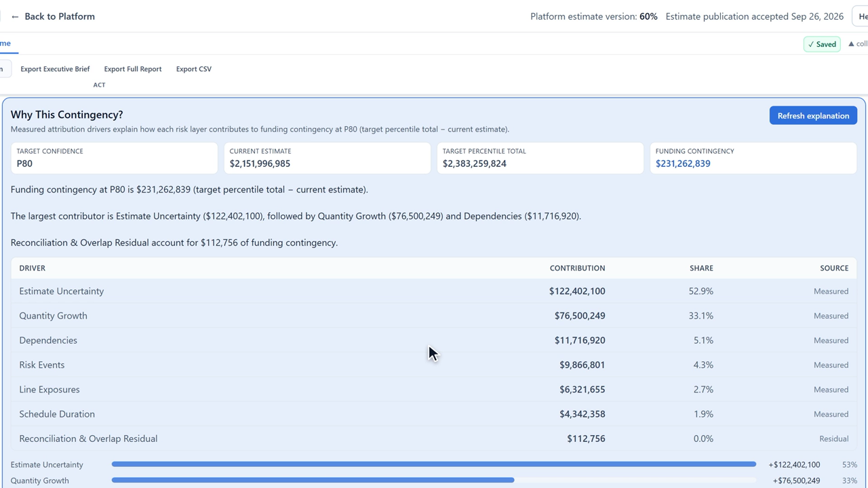The width and height of the screenshot is (868, 488).
Task: Select the Current Estimate value $2,151,996,985
Action: coord(260,163)
